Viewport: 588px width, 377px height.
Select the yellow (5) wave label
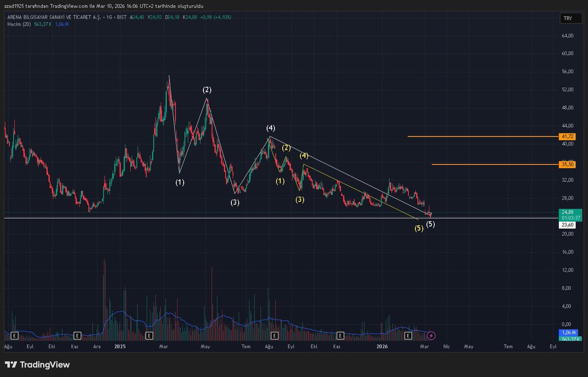pos(419,228)
